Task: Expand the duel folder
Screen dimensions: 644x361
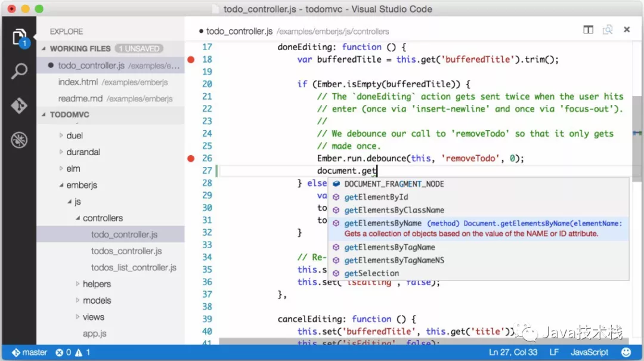Action: (61, 135)
